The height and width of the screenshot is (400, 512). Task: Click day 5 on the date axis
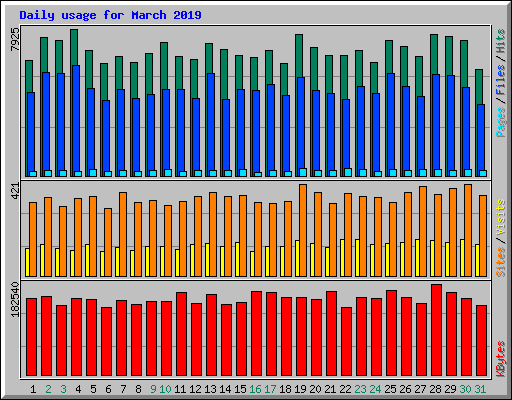[93, 389]
